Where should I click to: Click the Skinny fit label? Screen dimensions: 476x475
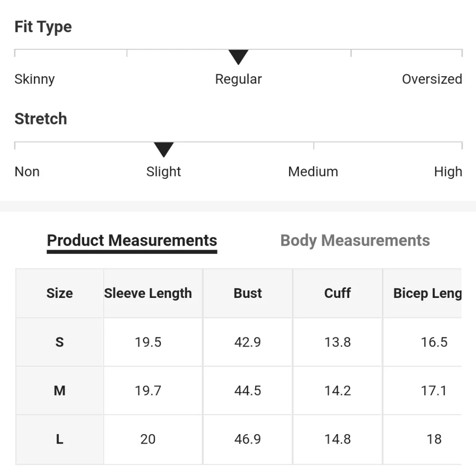(35, 79)
